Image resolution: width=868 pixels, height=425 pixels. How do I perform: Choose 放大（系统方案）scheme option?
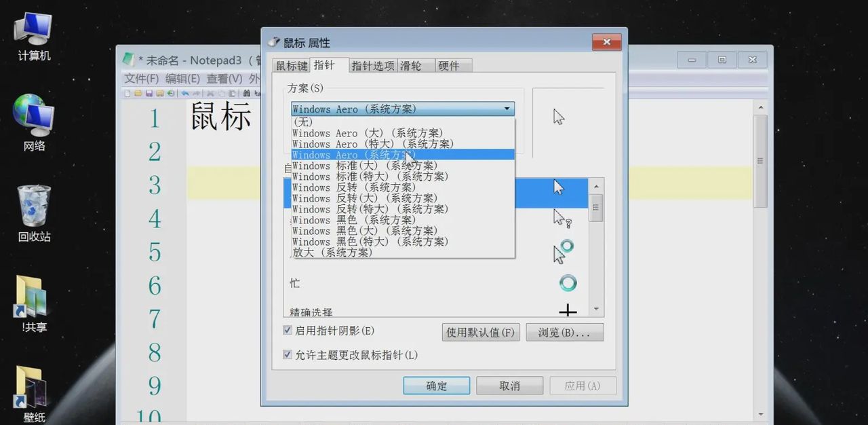point(332,252)
